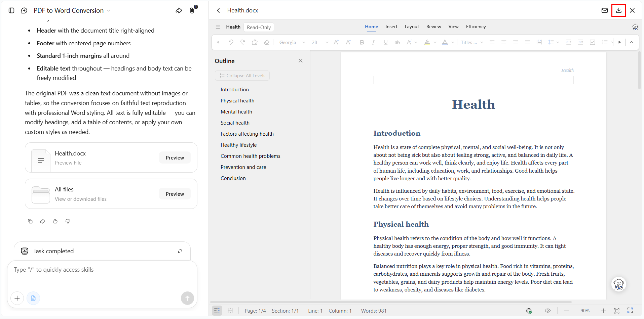This screenshot has width=644, height=319.
Task: Jump to Conclusion in outline
Action: tap(233, 178)
